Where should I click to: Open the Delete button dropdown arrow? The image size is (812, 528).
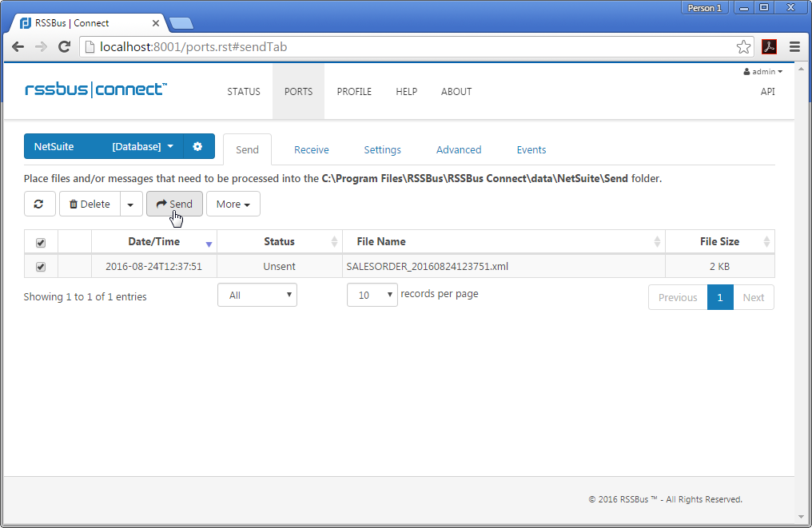[131, 204]
